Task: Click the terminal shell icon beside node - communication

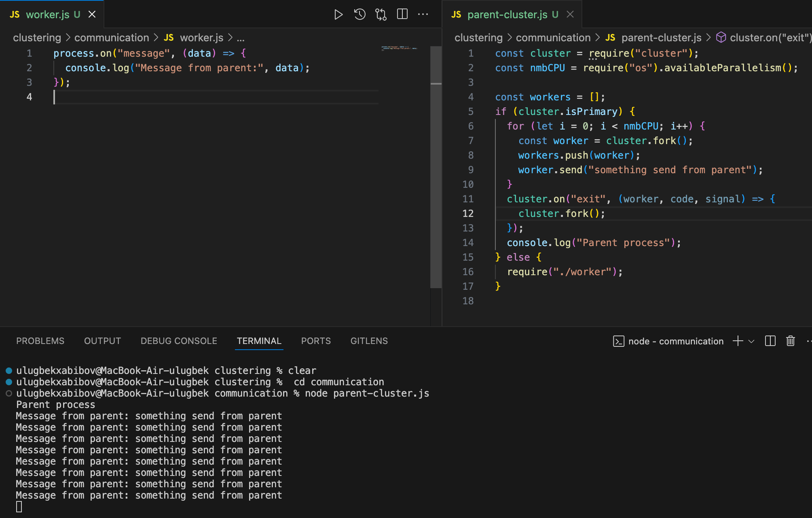Action: (x=619, y=341)
